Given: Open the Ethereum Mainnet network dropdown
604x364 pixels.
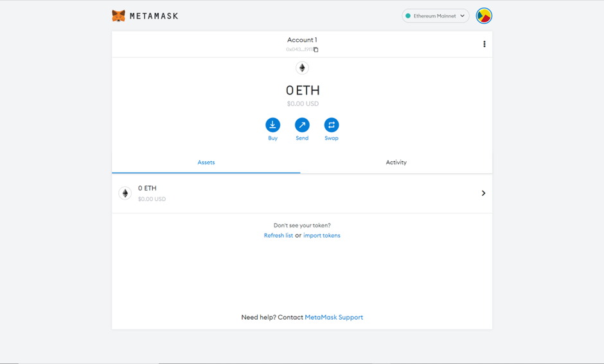Looking at the screenshot, I should (x=435, y=16).
